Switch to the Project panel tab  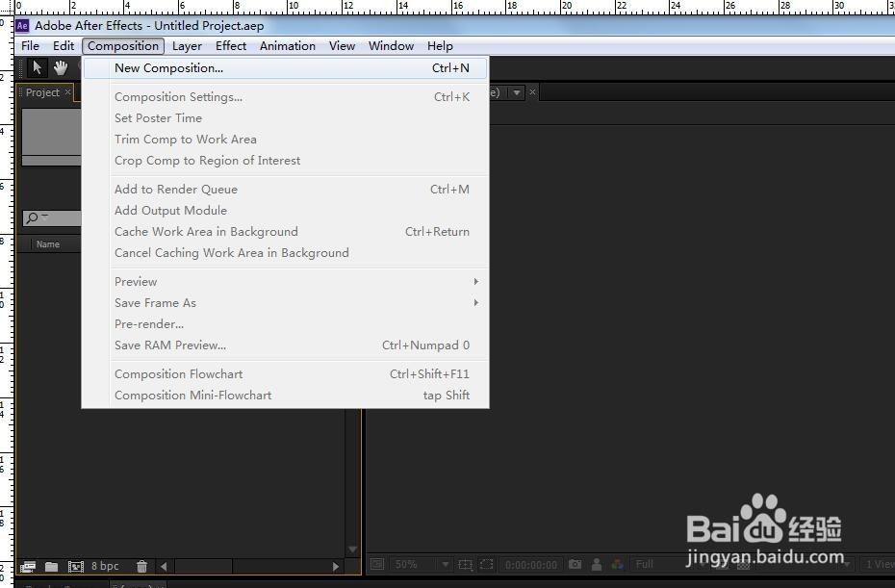click(42, 92)
